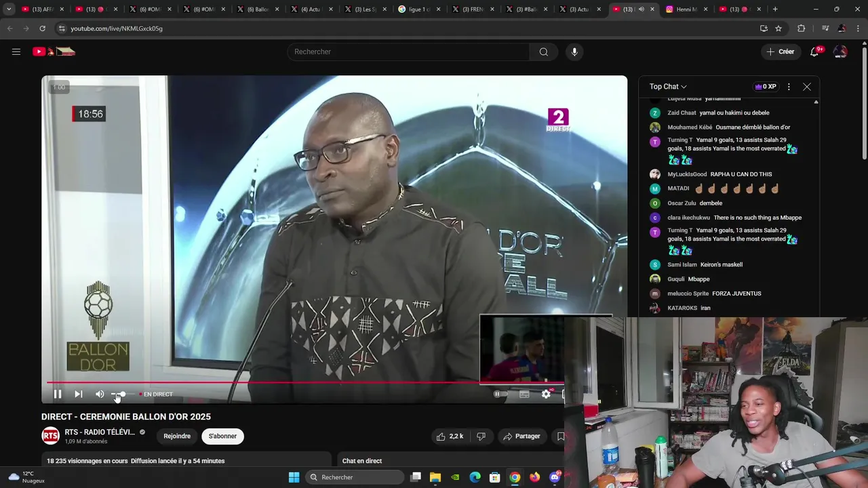
Task: Go to YouTube home via logo
Action: pyautogui.click(x=54, y=52)
